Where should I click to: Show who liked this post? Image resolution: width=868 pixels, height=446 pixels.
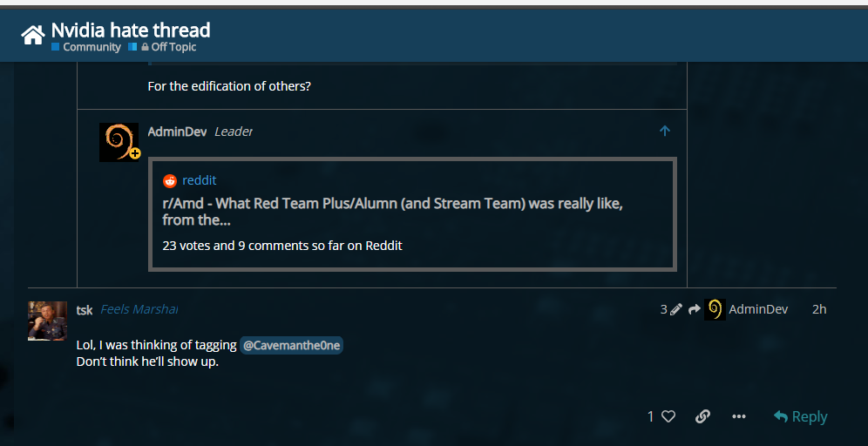(x=650, y=416)
